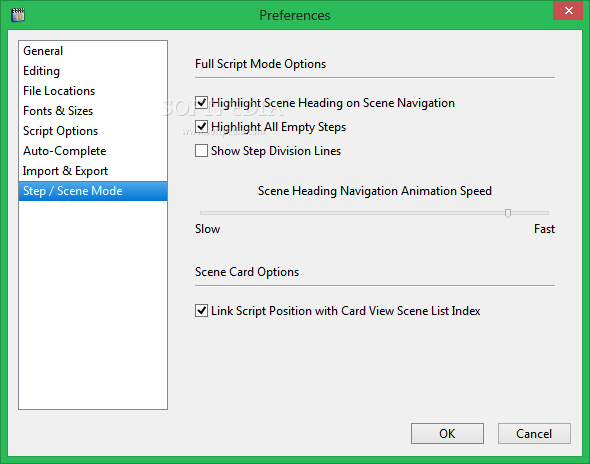
Task: Click the Cancel button
Action: (534, 434)
